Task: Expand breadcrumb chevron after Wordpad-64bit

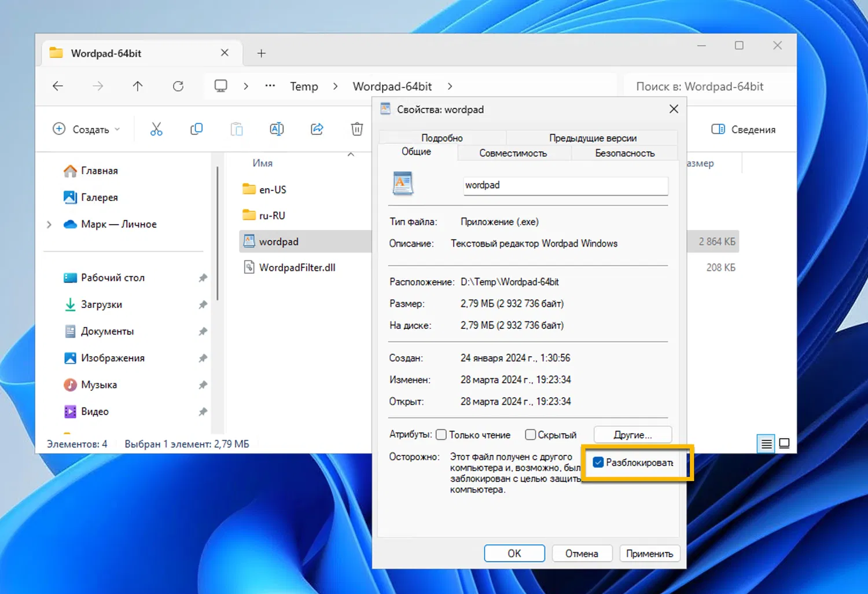Action: tap(450, 86)
